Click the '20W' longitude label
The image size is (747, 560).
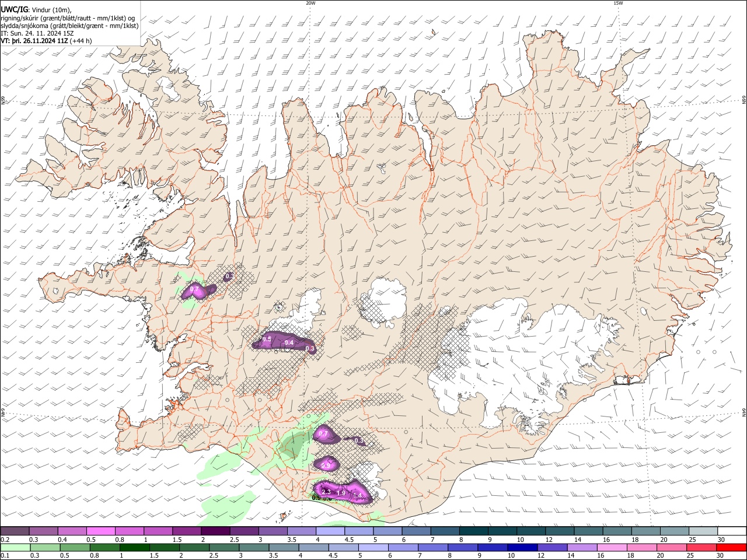click(x=311, y=3)
